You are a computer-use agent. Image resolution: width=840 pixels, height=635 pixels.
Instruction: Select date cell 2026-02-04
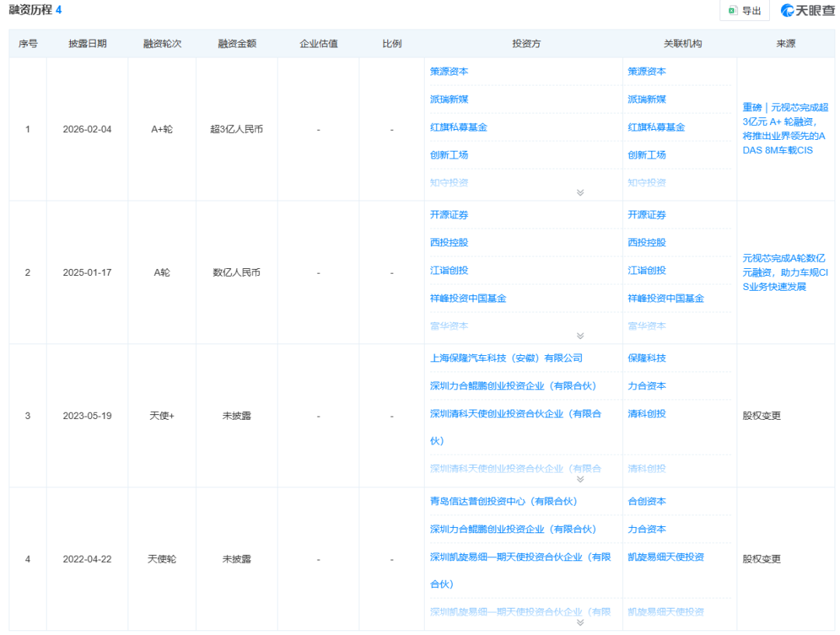click(87, 129)
